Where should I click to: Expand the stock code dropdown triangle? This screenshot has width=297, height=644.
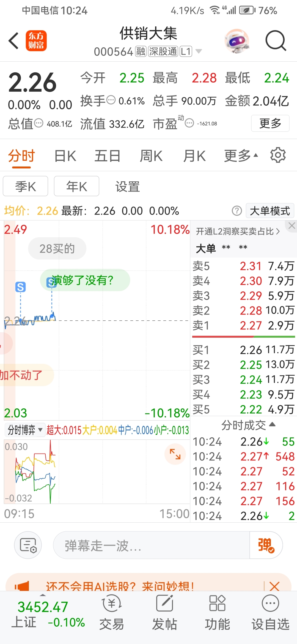click(199, 51)
